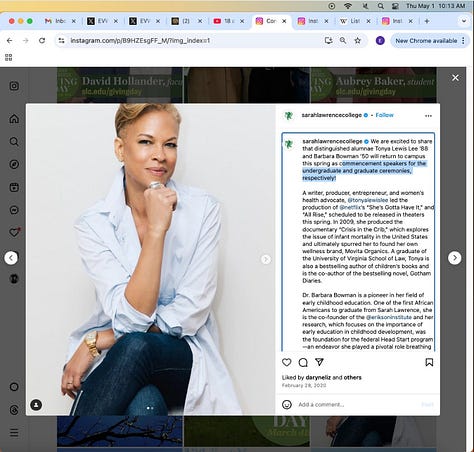Open site information icon in address bar
Screen dimensions: 474x452
(61, 41)
